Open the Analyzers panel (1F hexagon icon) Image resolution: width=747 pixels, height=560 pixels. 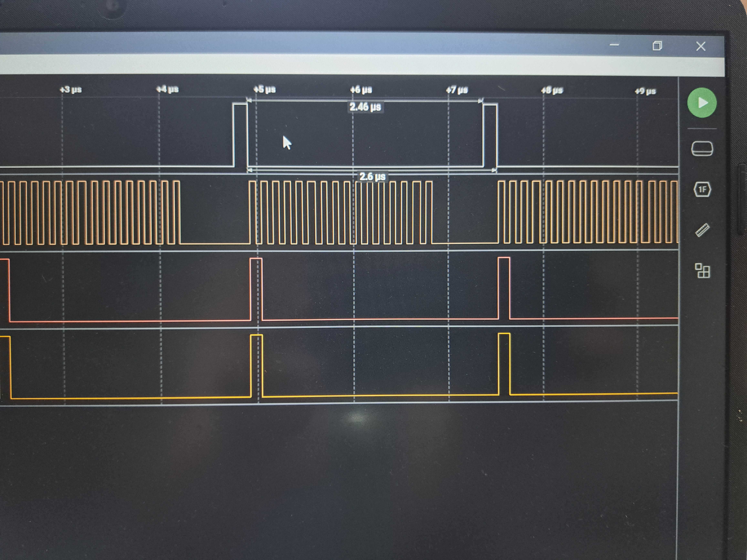click(702, 189)
